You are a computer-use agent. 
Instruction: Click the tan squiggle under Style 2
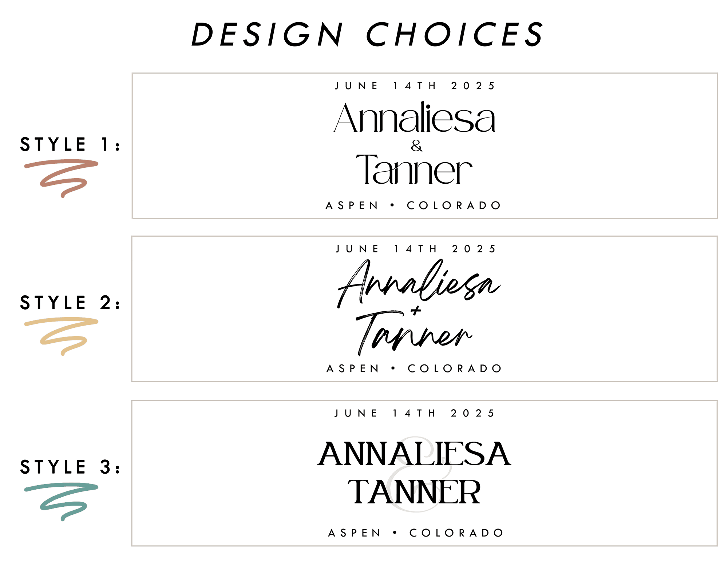coord(62,335)
